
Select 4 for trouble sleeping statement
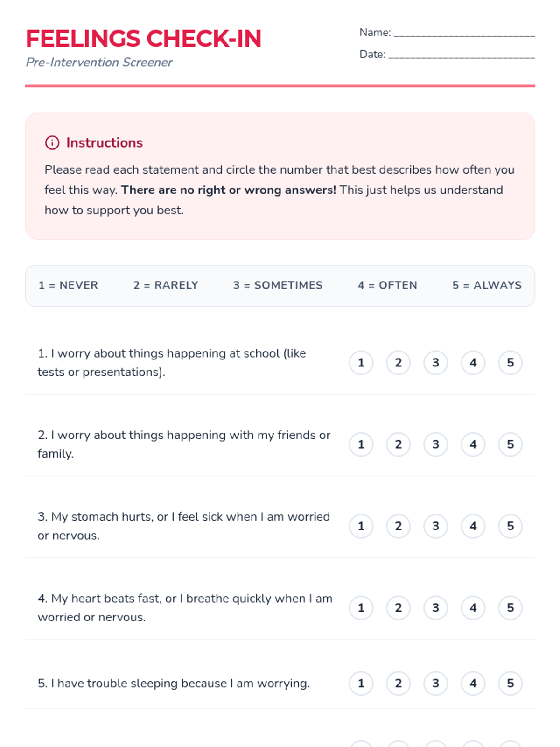point(473,684)
